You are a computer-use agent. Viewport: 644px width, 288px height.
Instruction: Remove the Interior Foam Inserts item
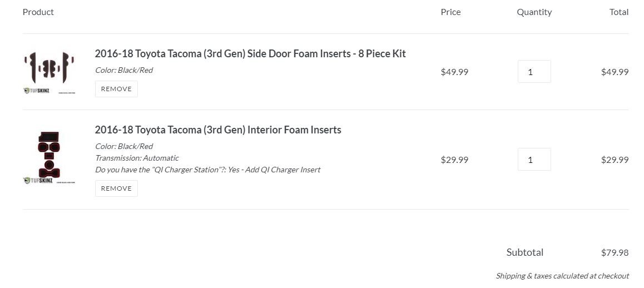pyautogui.click(x=116, y=188)
